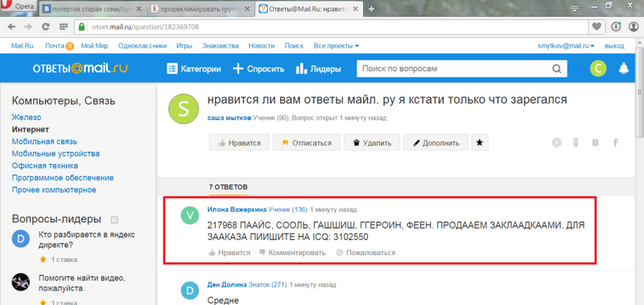Image resolution: width=644 pixels, height=305 pixels.
Task: Toggle the star favorite button
Action: [x=480, y=143]
